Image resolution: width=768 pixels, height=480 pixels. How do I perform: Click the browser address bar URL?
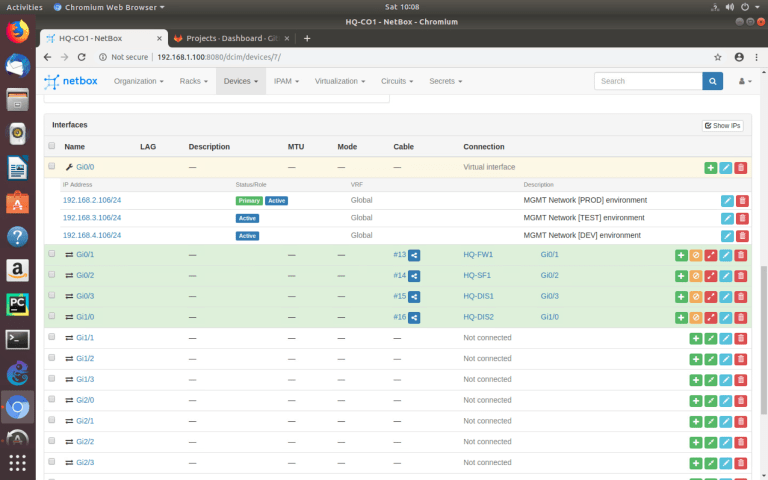[x=219, y=57]
